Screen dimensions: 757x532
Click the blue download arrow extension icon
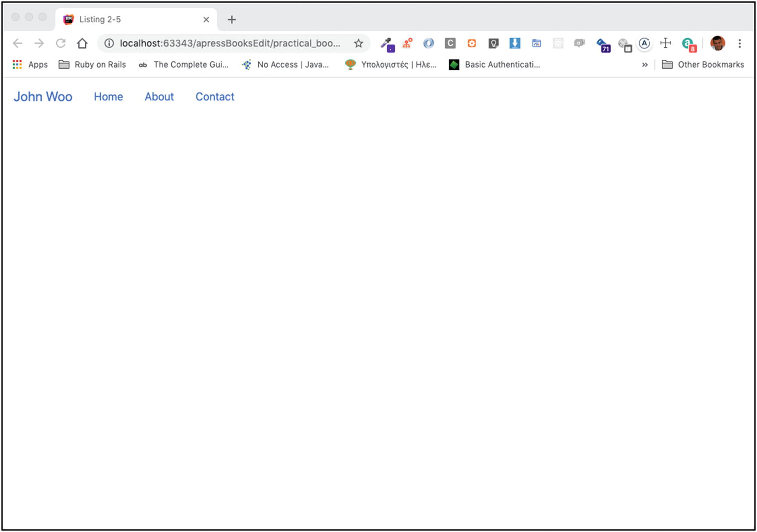515,43
